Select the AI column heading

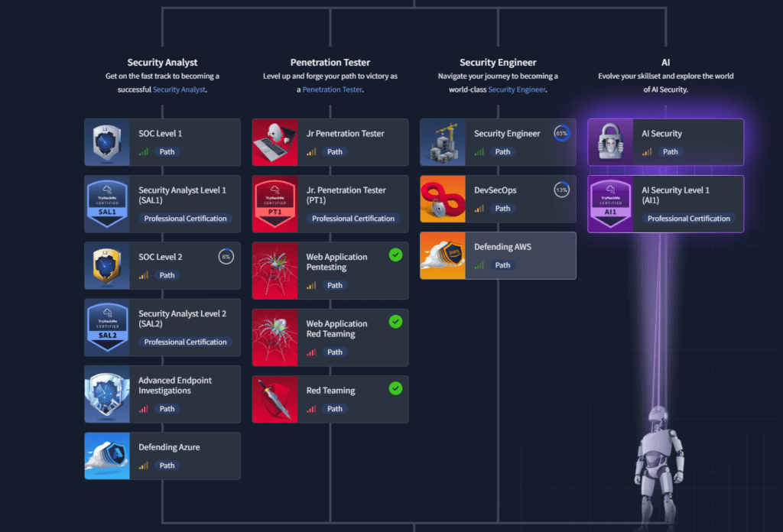point(666,63)
